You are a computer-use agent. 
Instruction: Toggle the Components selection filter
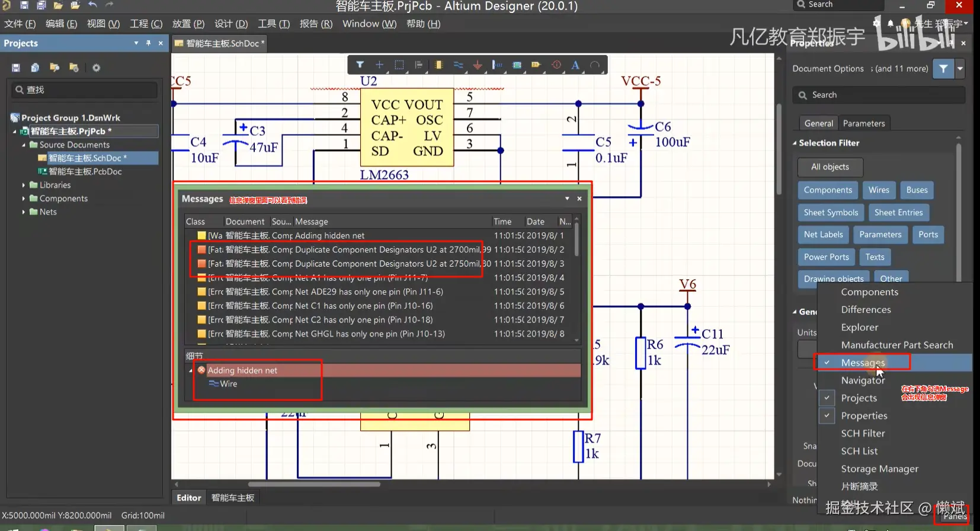click(x=828, y=190)
